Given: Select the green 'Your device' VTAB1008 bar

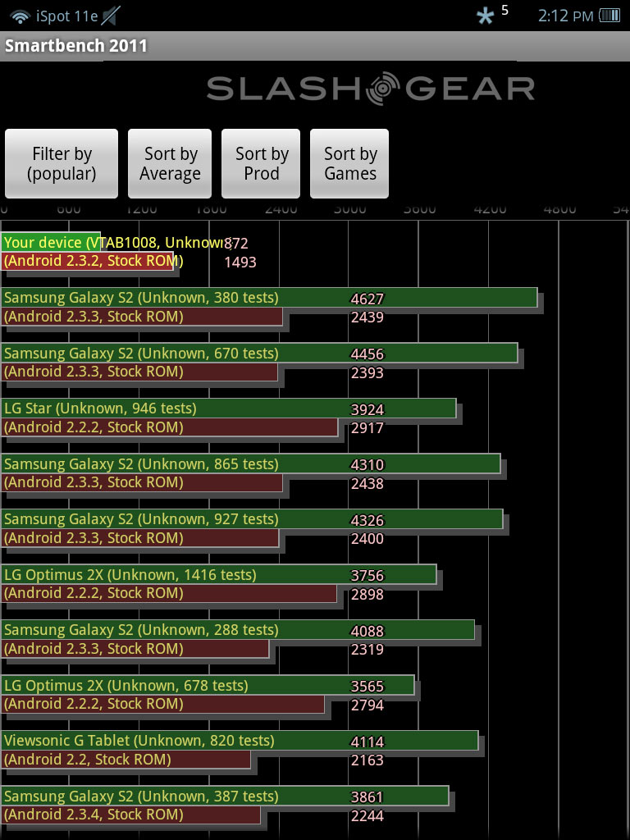Looking at the screenshot, I should click(x=51, y=243).
